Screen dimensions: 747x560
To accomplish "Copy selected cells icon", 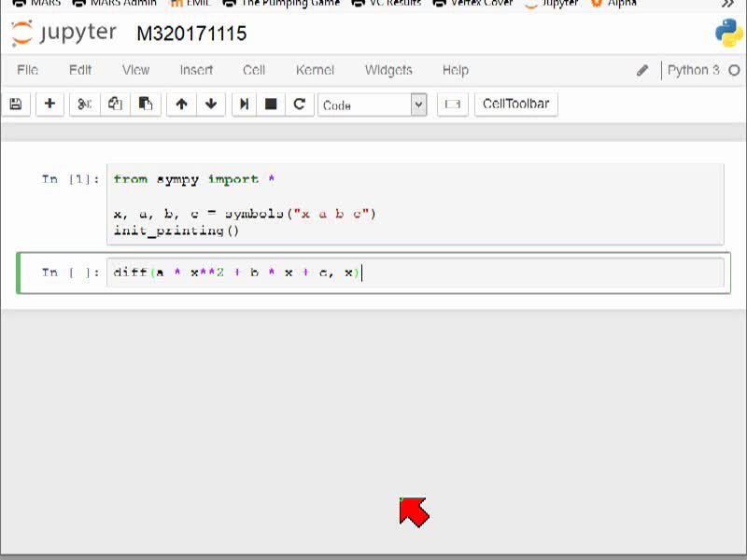I will pyautogui.click(x=115, y=104).
